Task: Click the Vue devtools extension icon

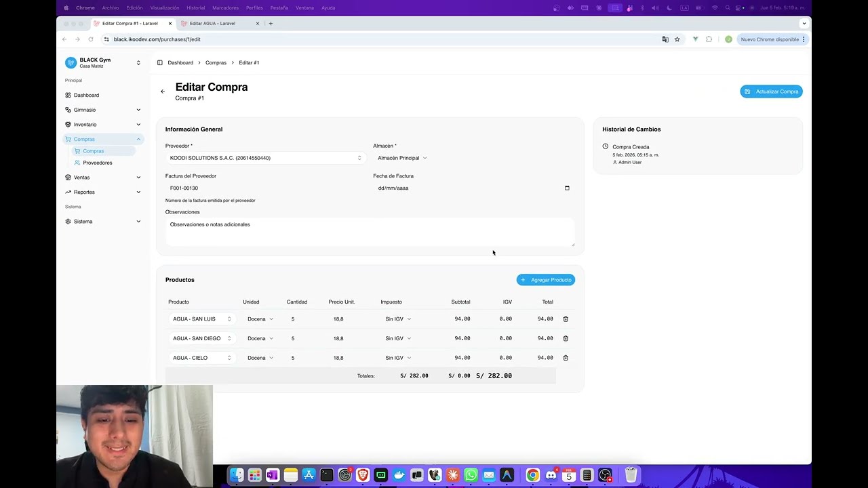Action: [x=695, y=39]
